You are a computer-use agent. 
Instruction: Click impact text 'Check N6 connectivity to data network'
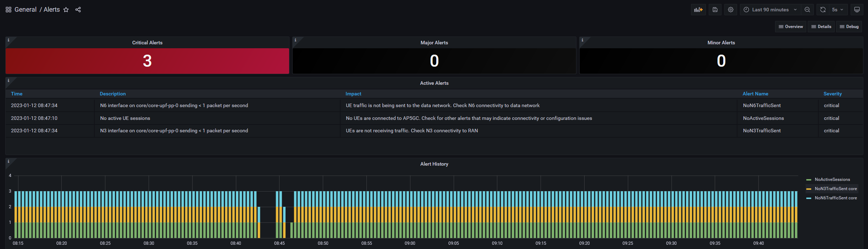pos(496,105)
